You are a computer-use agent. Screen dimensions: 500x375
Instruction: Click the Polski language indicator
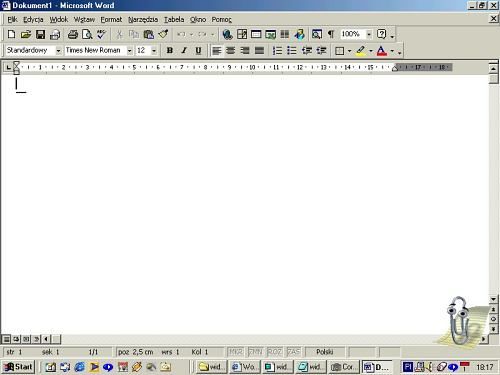pos(325,352)
